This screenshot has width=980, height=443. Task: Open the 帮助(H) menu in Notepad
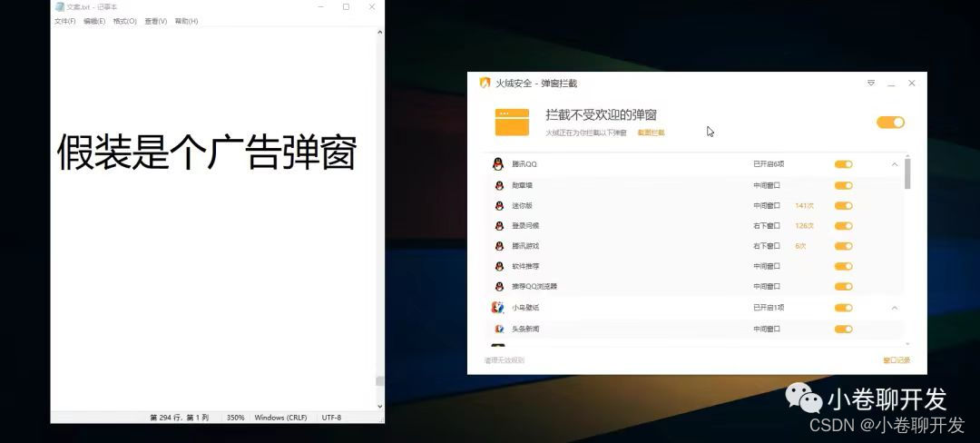click(x=186, y=21)
